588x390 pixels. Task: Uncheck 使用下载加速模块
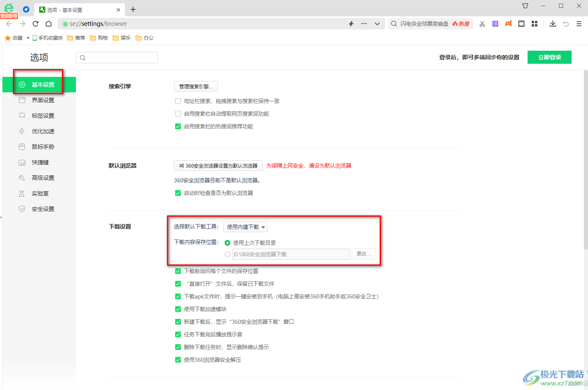178,309
